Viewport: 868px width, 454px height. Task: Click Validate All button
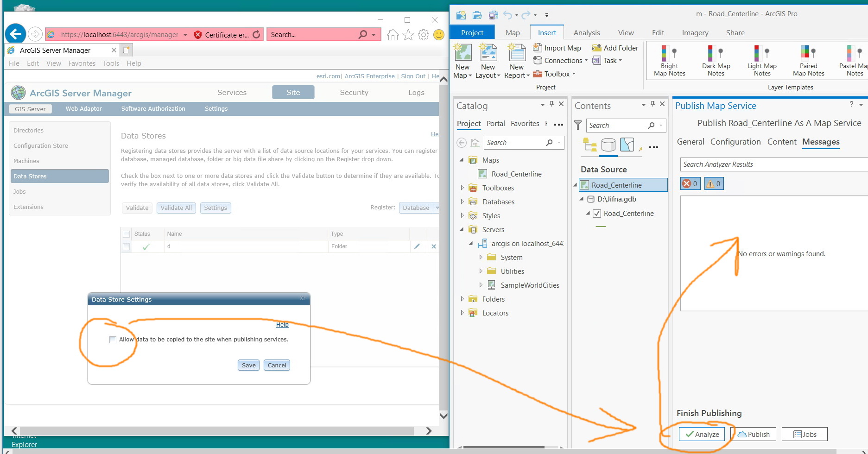click(176, 208)
